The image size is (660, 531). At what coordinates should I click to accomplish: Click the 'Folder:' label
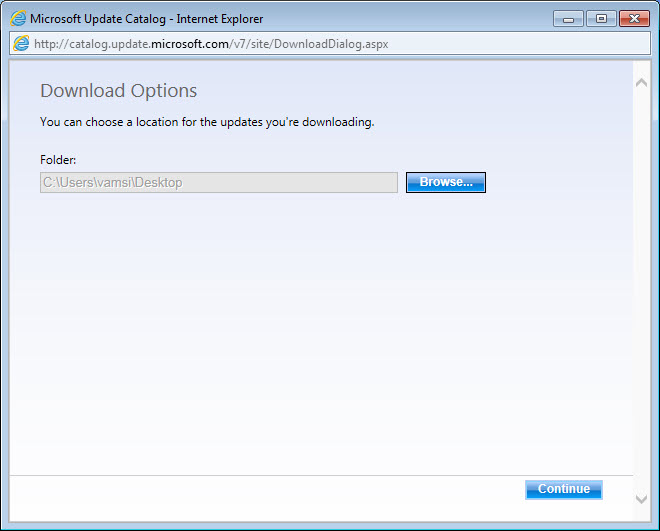[x=58, y=160]
